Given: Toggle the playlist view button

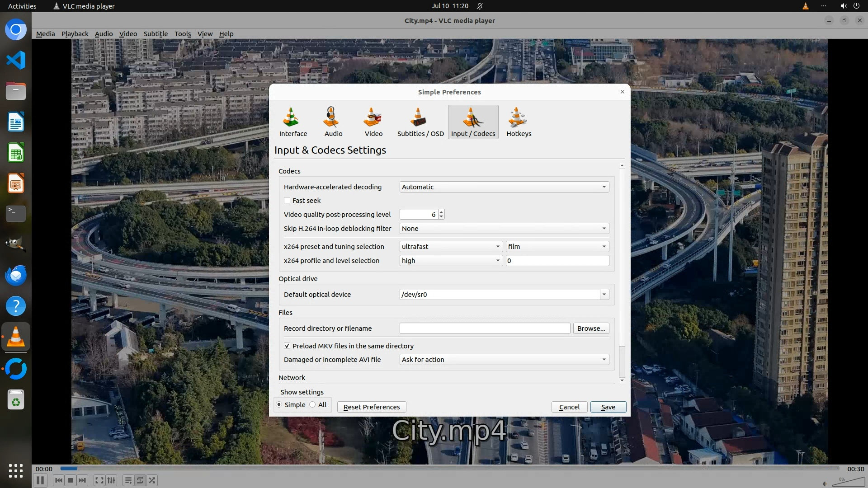Looking at the screenshot, I should 128,480.
